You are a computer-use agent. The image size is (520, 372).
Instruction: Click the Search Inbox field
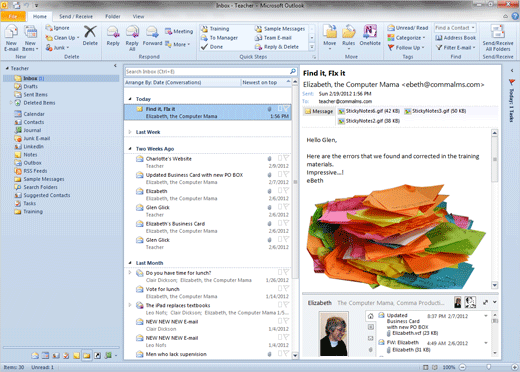pos(207,71)
